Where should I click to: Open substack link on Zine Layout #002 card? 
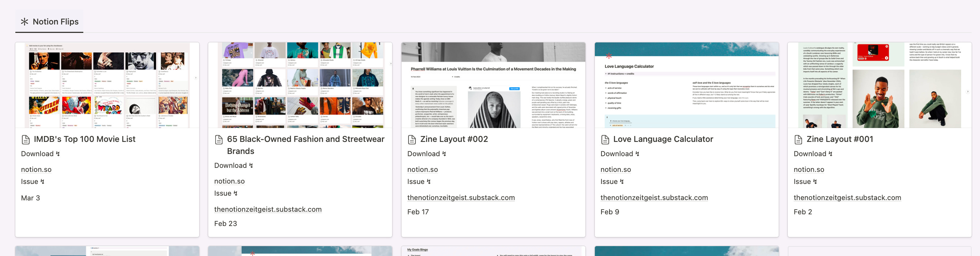tap(461, 198)
